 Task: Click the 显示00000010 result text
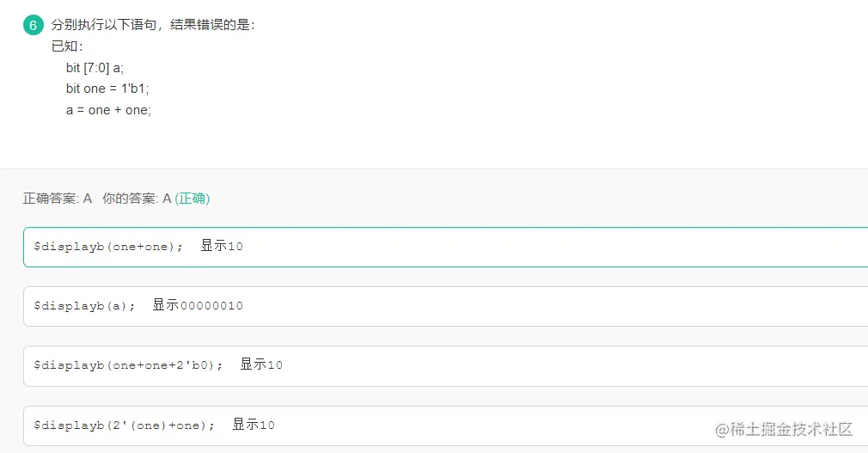[x=198, y=306]
